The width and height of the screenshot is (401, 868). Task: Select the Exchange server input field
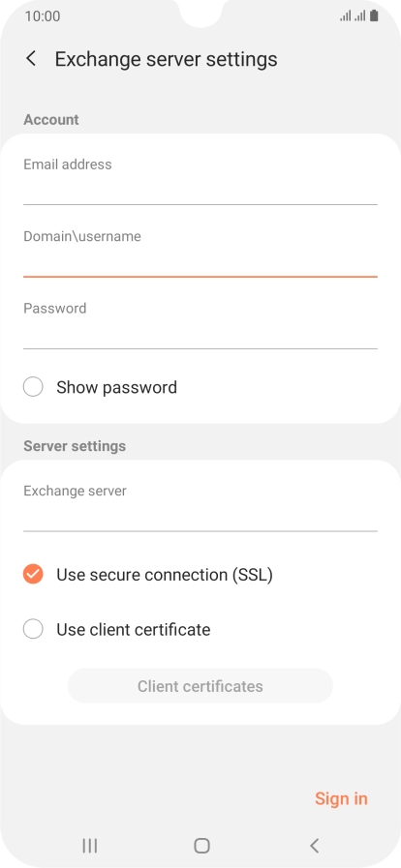click(x=200, y=506)
